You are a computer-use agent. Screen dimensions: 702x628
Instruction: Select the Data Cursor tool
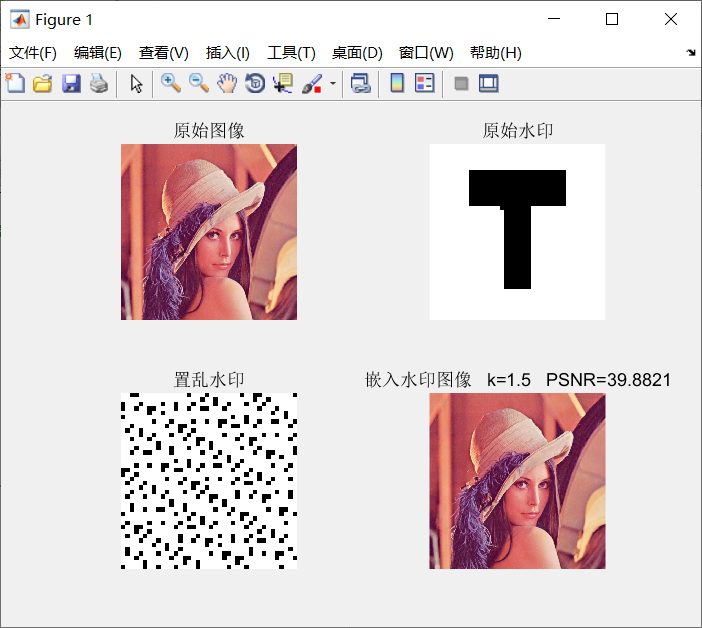pos(283,83)
